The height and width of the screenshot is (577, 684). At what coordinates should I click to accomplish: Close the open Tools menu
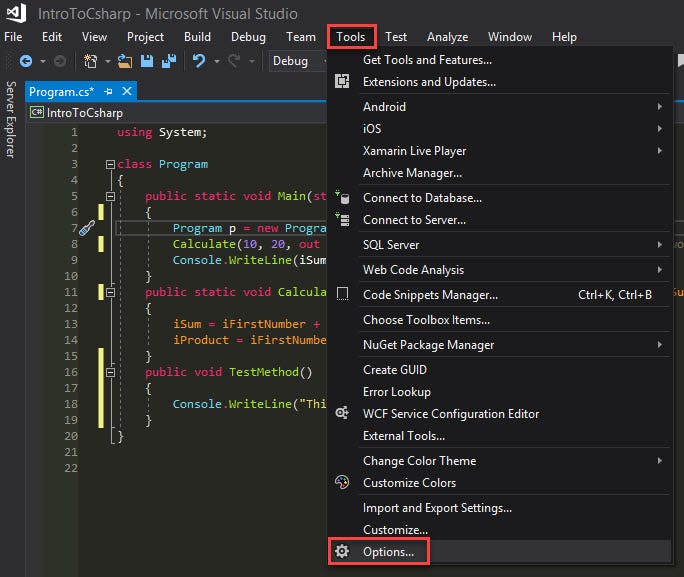[351, 37]
